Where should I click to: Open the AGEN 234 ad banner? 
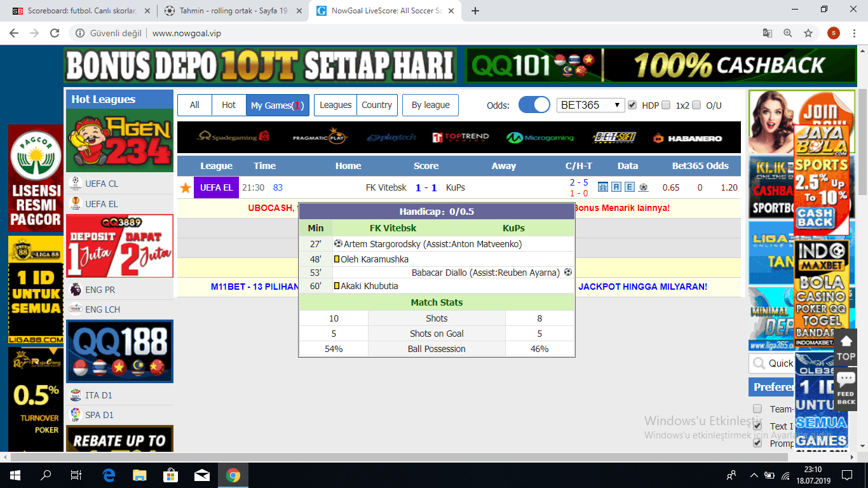coord(119,140)
